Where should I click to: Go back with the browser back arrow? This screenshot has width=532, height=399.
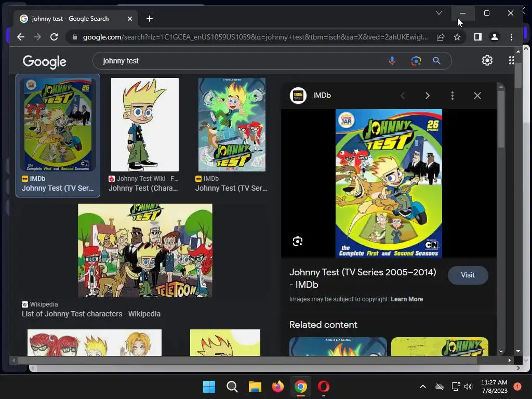[x=21, y=37]
